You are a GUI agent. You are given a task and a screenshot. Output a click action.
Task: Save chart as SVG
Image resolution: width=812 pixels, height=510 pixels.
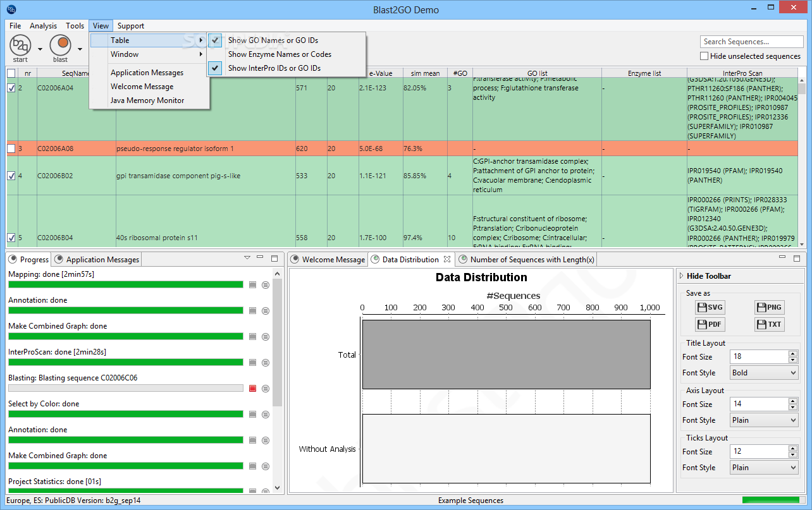click(x=709, y=307)
